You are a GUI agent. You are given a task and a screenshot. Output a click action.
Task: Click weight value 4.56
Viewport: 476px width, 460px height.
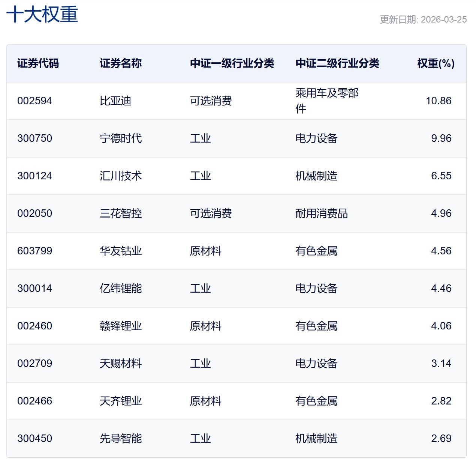pos(441,251)
